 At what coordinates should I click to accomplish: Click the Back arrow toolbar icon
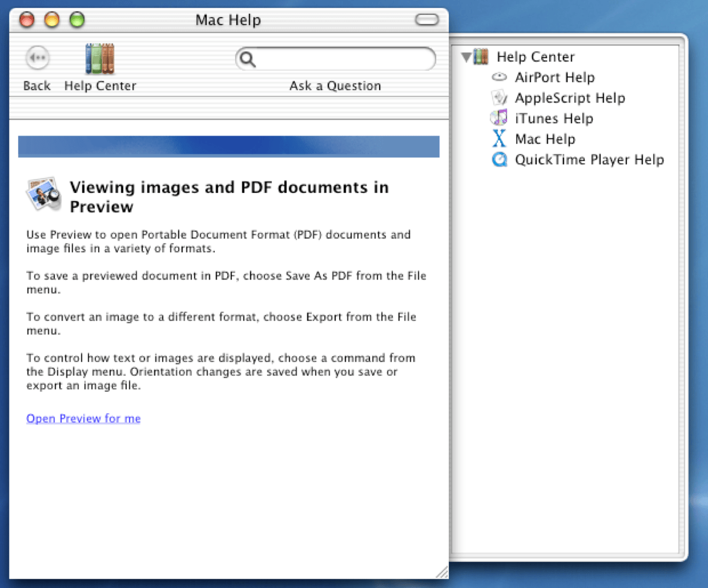click(x=37, y=58)
